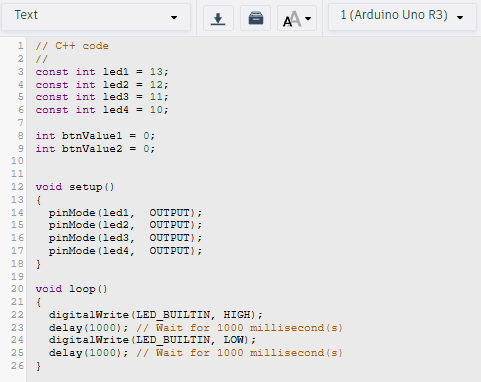This screenshot has height=382, width=481.
Task: Click line number 19 in the gutter
Action: point(17,277)
